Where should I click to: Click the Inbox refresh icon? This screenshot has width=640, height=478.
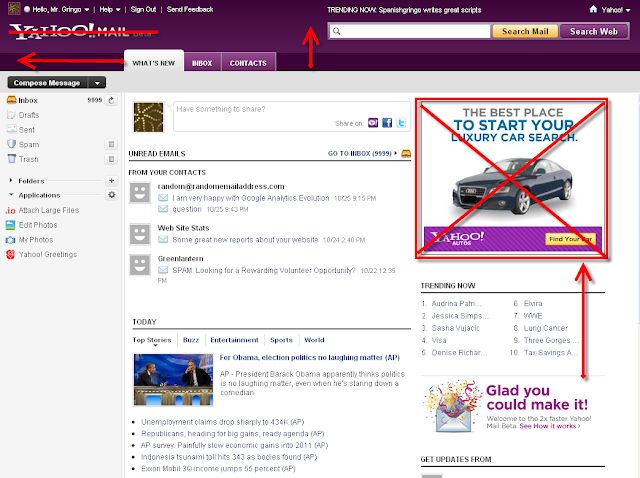(111, 100)
